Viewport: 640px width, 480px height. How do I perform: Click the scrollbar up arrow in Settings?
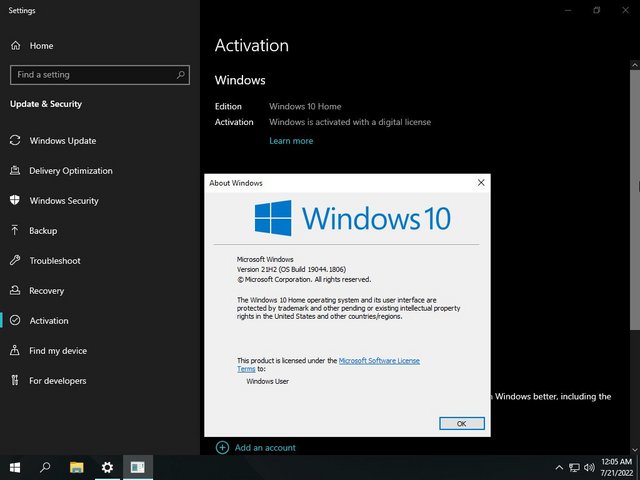click(x=635, y=65)
